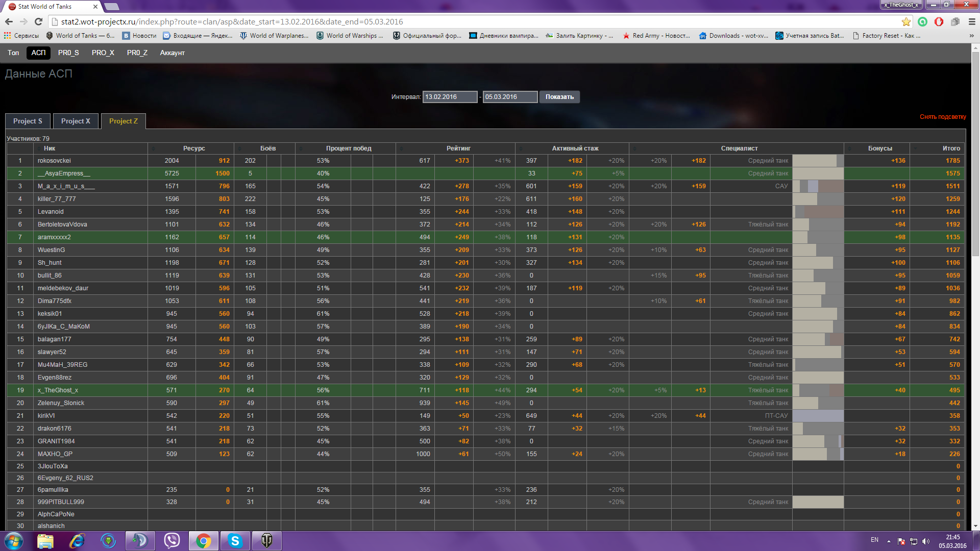
Task: Click the red AdBlock hand extension icon
Action: click(939, 22)
